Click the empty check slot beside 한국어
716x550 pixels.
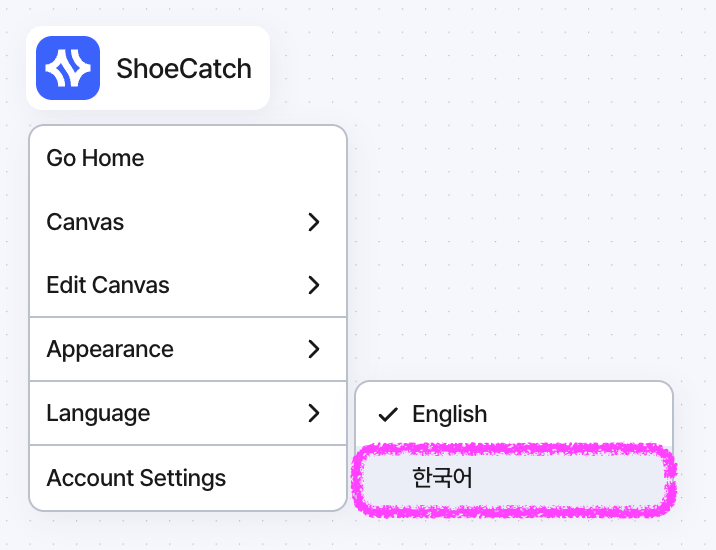coord(388,478)
